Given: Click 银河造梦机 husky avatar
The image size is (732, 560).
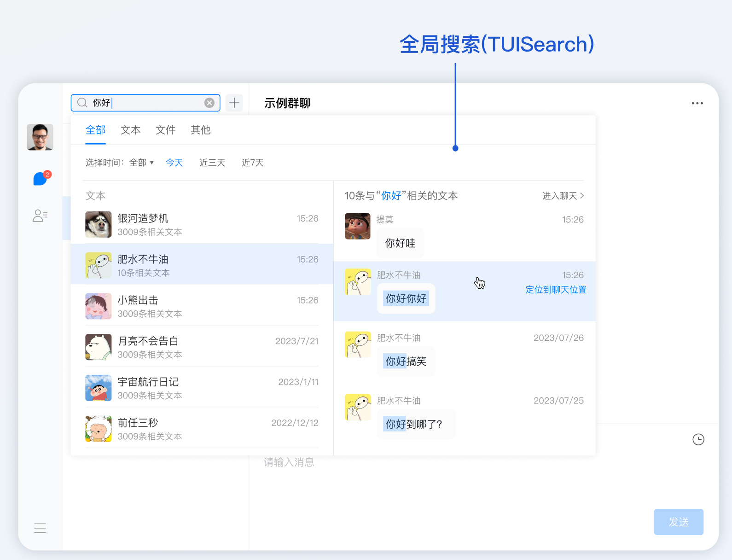Looking at the screenshot, I should [x=99, y=224].
